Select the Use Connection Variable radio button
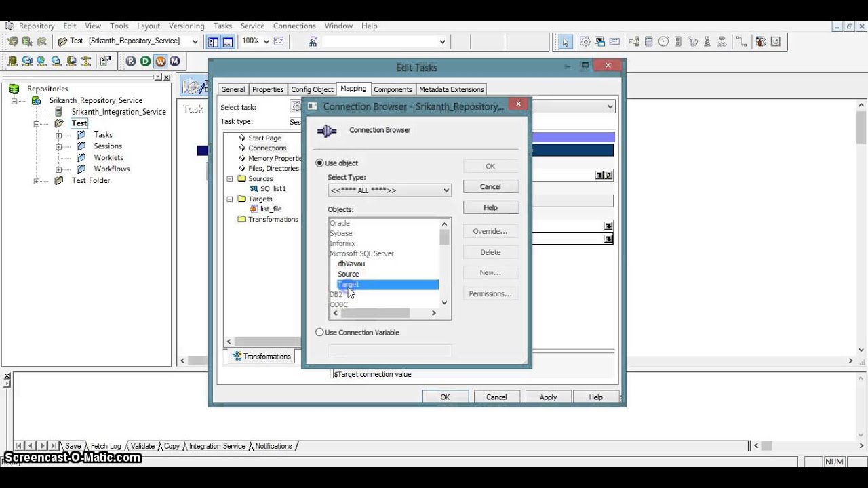 point(320,333)
